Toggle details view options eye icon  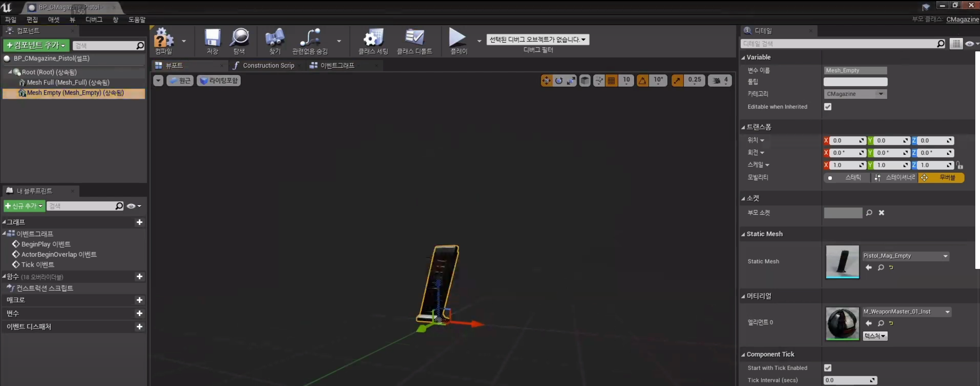pyautogui.click(x=972, y=44)
